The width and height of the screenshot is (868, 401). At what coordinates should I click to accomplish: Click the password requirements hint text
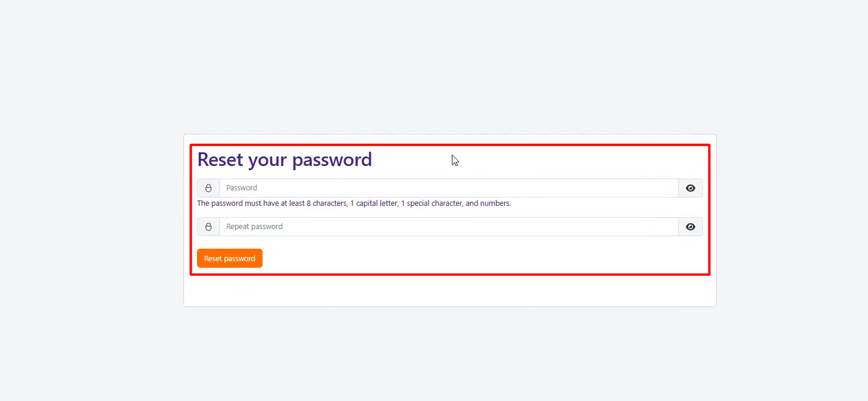coord(354,203)
